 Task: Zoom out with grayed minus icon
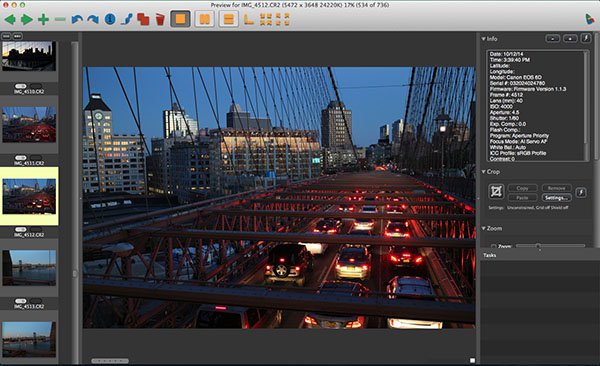click(60, 19)
